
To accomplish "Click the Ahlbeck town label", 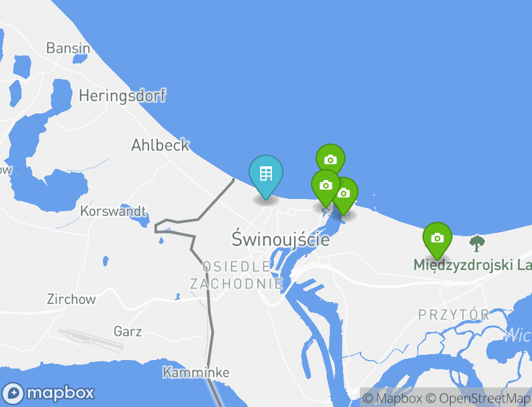I will (x=160, y=145).
